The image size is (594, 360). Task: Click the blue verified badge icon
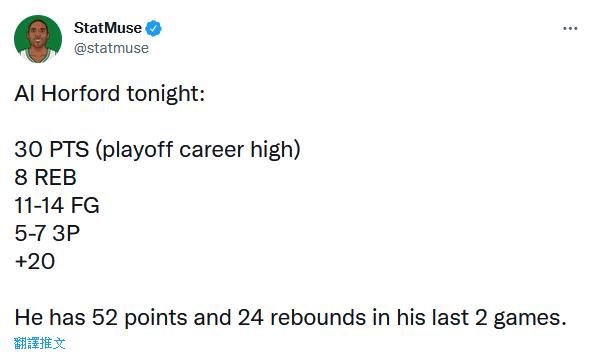point(153,28)
